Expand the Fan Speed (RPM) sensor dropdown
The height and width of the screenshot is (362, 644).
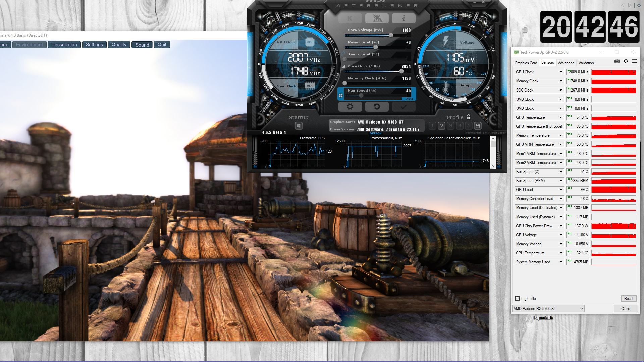560,181
